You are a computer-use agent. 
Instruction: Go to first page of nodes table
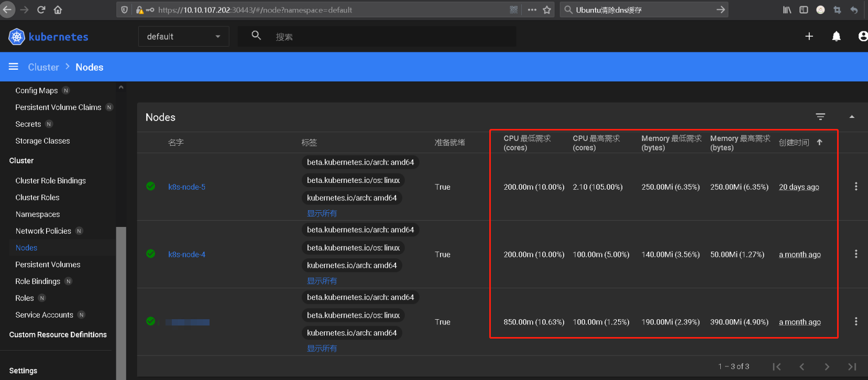777,367
